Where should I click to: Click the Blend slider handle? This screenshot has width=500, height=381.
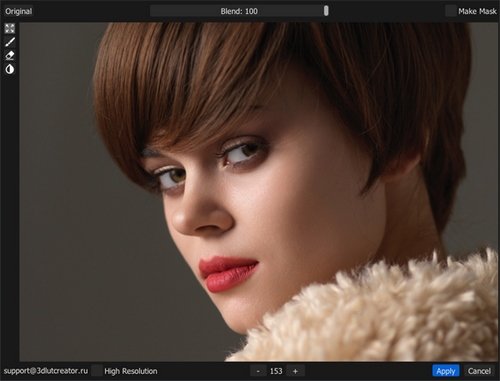tap(326, 11)
